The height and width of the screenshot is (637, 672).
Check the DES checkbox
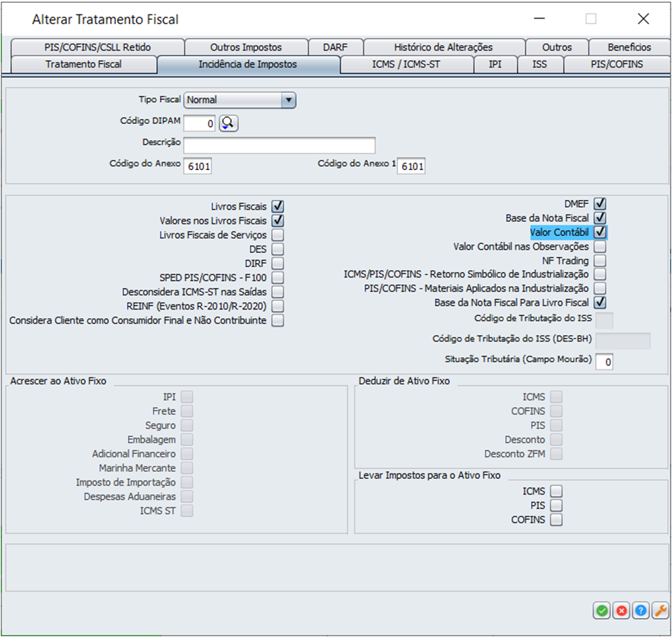(278, 249)
